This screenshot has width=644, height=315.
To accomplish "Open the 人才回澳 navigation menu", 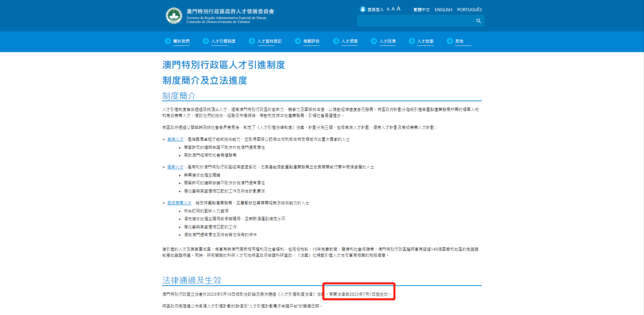I will 387,41.
